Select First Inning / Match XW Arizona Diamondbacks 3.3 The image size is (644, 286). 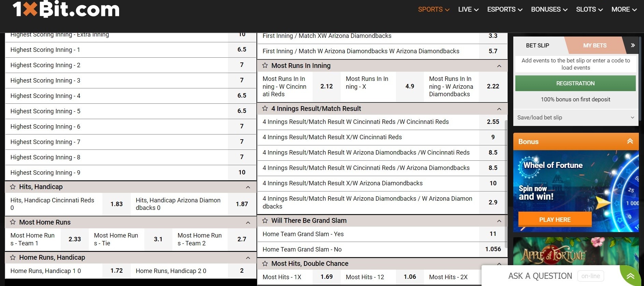[x=493, y=36]
